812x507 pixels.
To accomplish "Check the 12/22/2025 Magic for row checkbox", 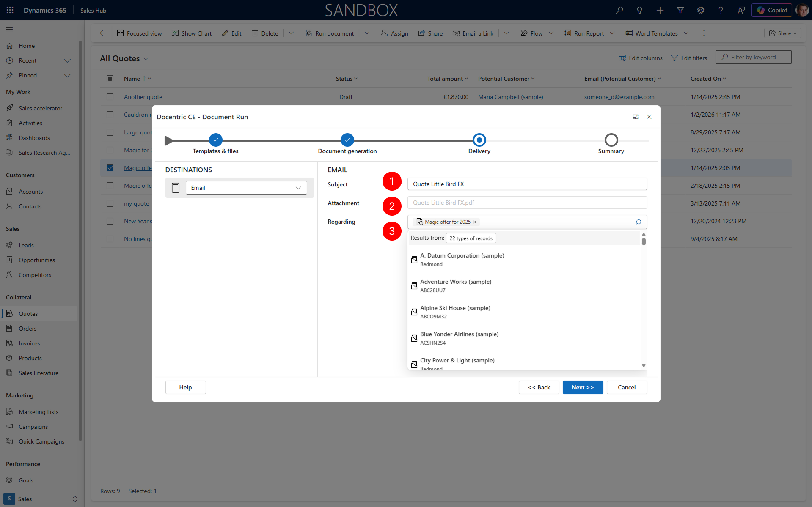I will coord(110,150).
